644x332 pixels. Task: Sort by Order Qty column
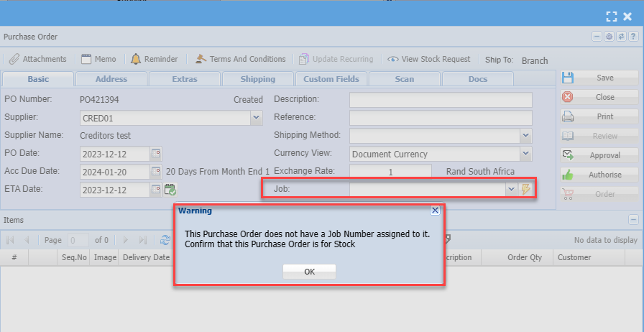click(x=517, y=258)
